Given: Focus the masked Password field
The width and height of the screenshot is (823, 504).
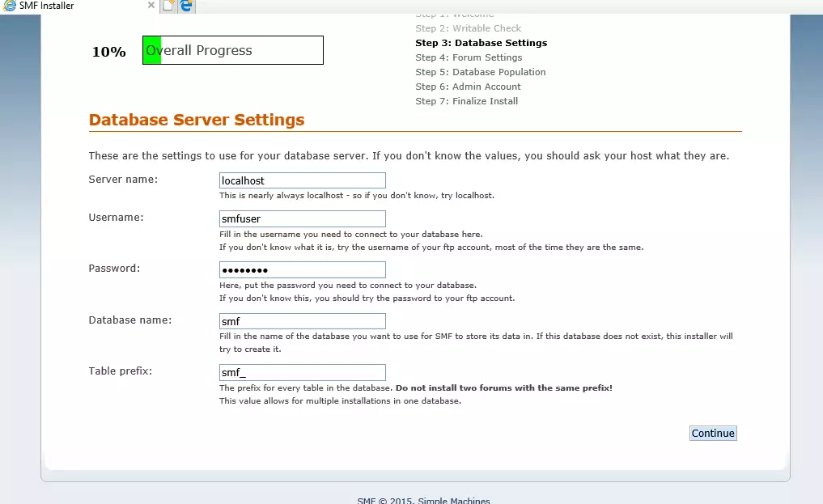Looking at the screenshot, I should tap(303, 270).
